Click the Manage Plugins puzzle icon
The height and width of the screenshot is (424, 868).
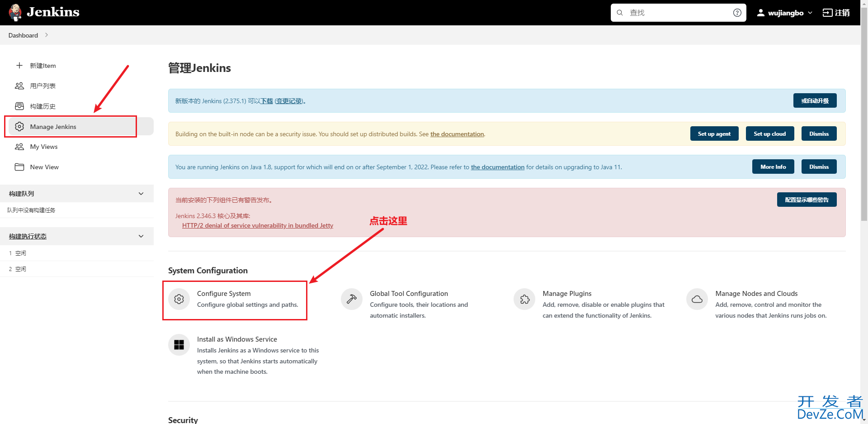click(524, 299)
